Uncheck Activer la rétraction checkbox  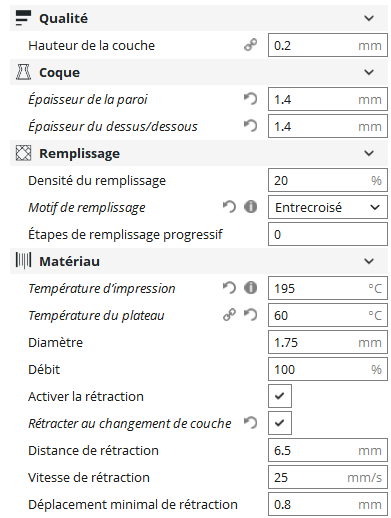point(280,396)
